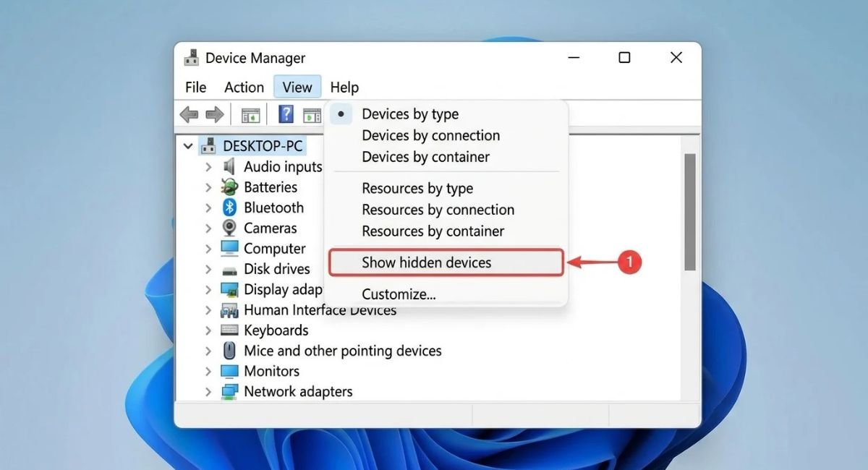Click the Network adapters icon
The image size is (868, 470).
point(229,391)
